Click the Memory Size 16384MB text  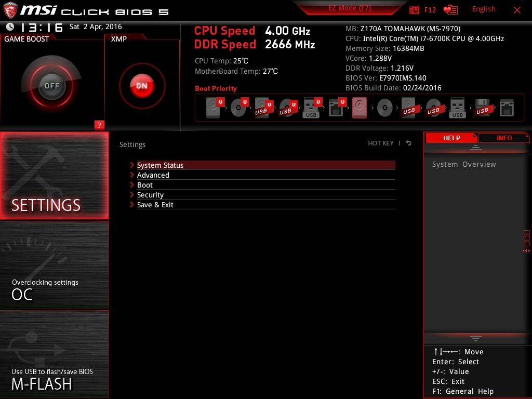[385, 48]
